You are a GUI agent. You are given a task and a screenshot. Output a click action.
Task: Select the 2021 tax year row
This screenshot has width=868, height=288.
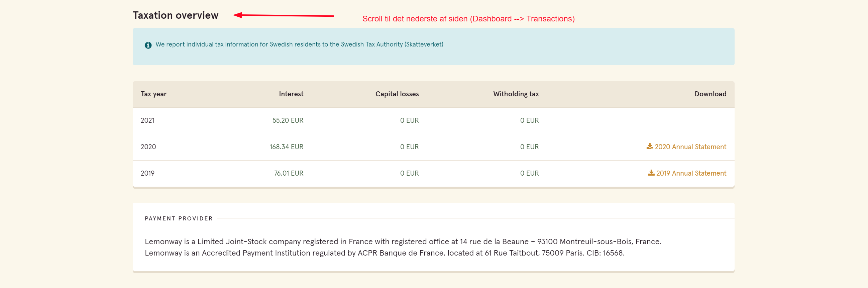[x=433, y=120]
